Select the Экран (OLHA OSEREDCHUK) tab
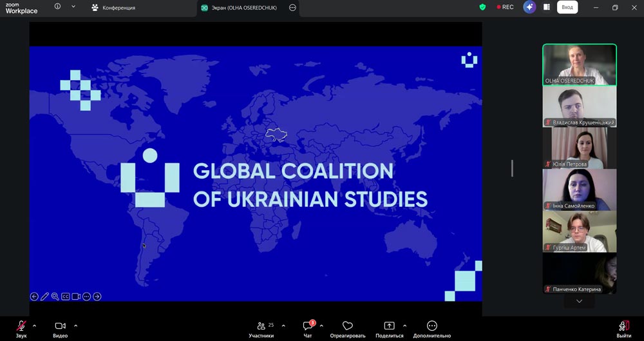This screenshot has width=644, height=341. click(238, 8)
